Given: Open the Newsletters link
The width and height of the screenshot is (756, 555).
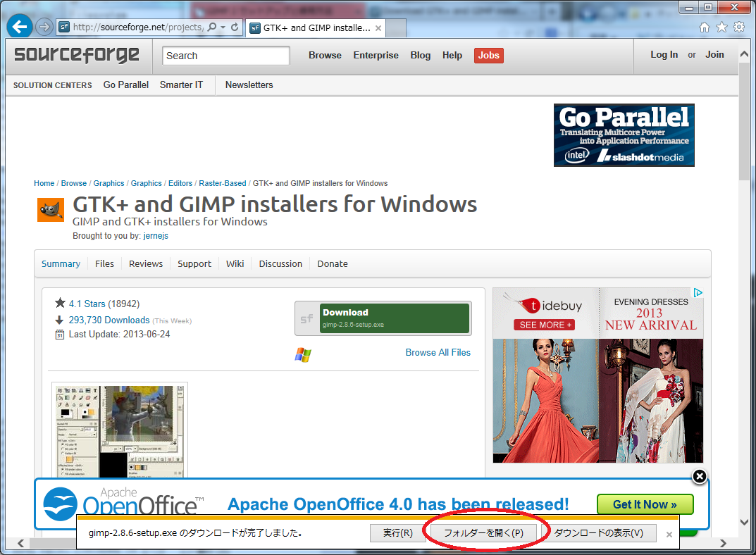Looking at the screenshot, I should [x=249, y=85].
